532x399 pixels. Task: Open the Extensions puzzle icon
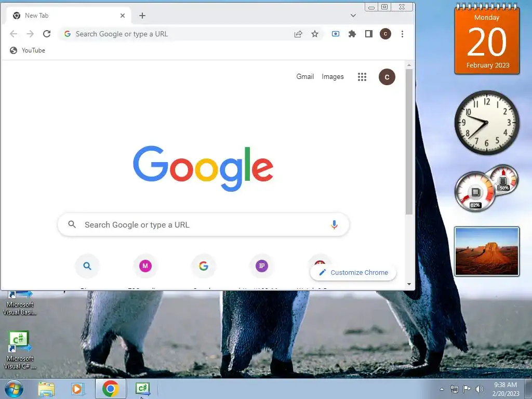(x=352, y=34)
